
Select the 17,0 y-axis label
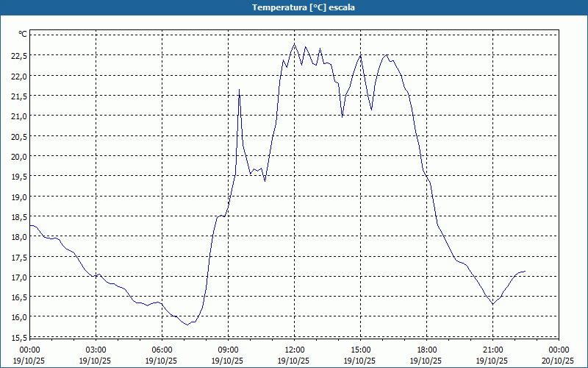pos(18,277)
